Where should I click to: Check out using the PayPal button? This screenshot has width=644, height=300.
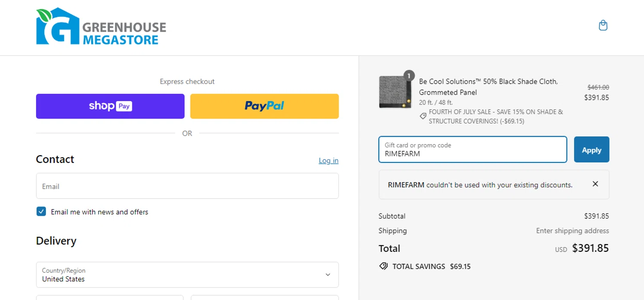pos(264,106)
